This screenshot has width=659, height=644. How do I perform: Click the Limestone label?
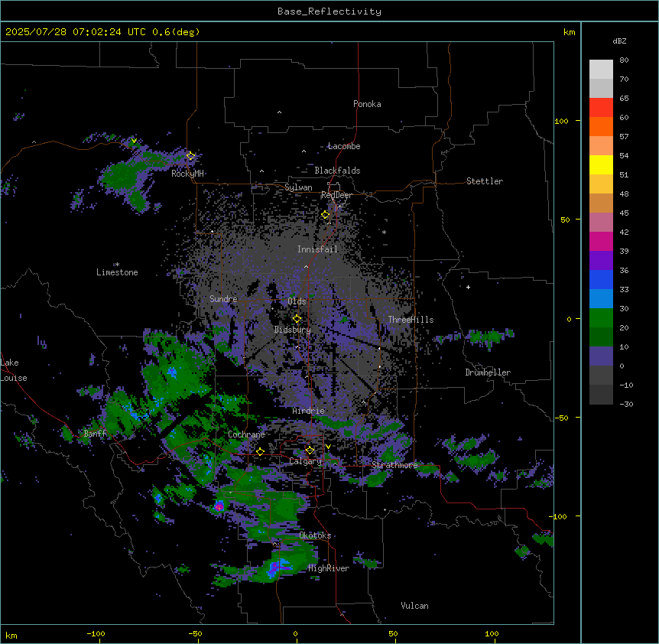click(x=117, y=272)
